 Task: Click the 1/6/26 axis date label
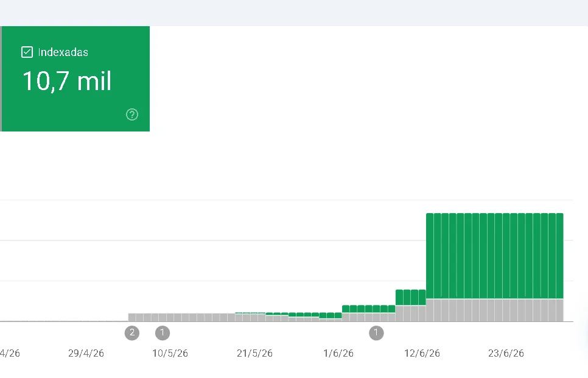point(338,353)
